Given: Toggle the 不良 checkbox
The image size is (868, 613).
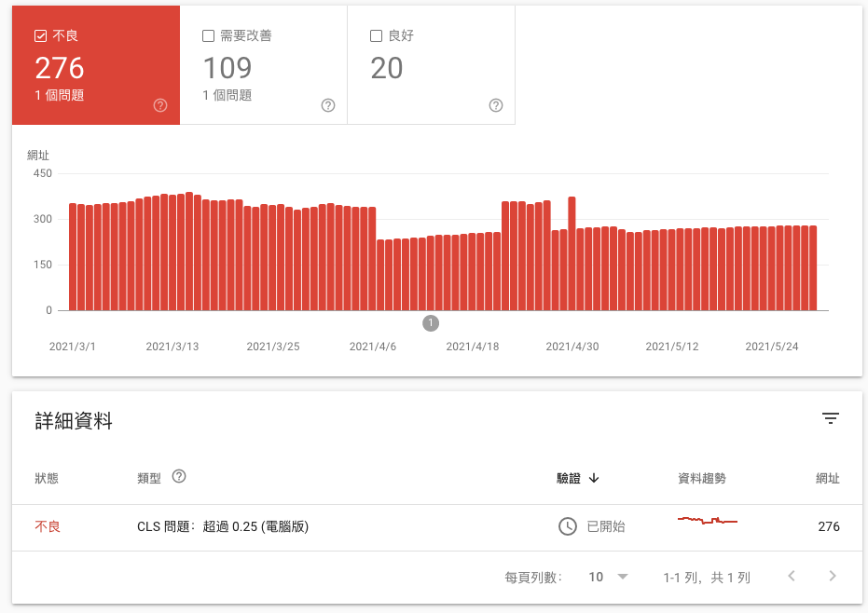Looking at the screenshot, I should (40, 36).
